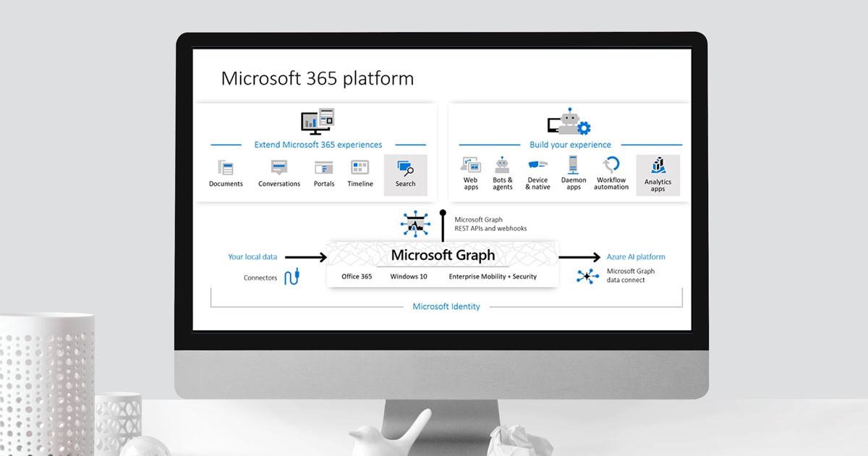868x456 pixels.
Task: Open the highlighted Analytics apps icon
Action: (x=658, y=166)
